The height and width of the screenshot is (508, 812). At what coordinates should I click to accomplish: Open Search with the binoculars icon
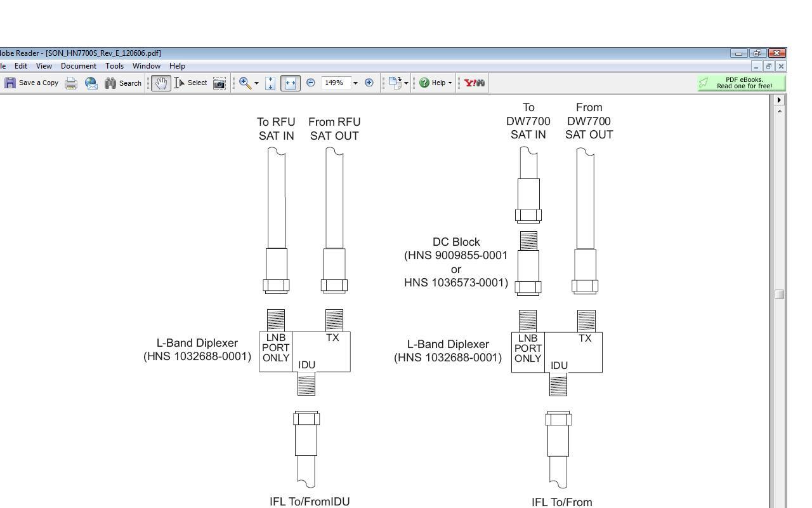point(123,83)
